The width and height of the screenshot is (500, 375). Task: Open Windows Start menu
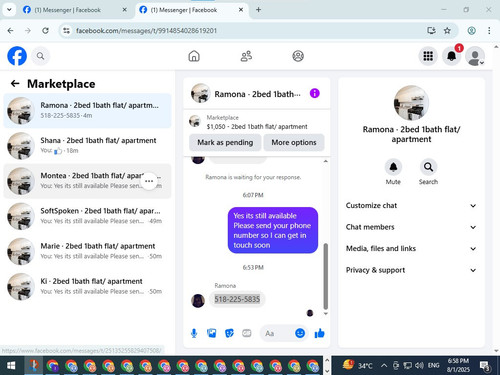(11, 366)
